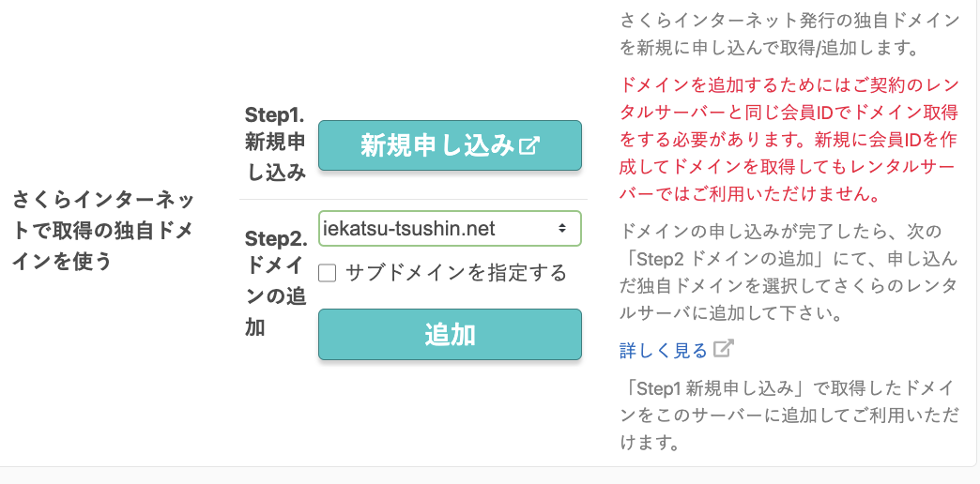Click the Step1. 新規申し込み label
Screen dimensions: 980x484
[x=275, y=144]
